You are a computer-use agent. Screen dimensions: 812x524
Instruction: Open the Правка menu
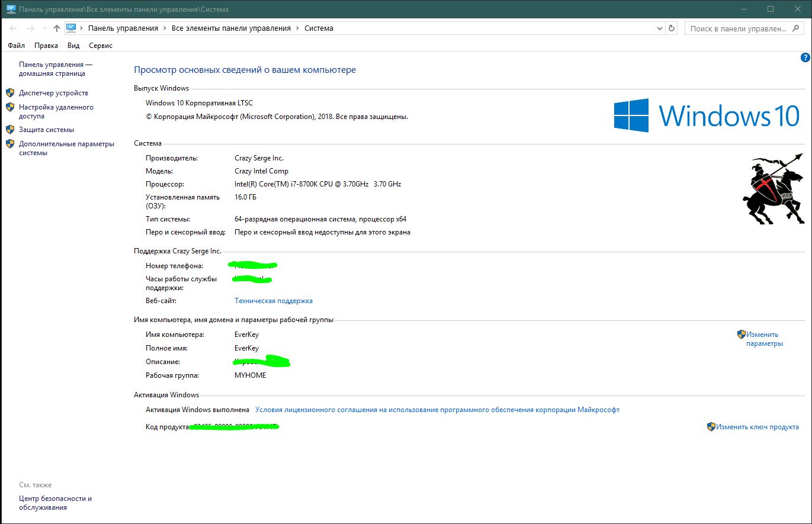point(46,46)
